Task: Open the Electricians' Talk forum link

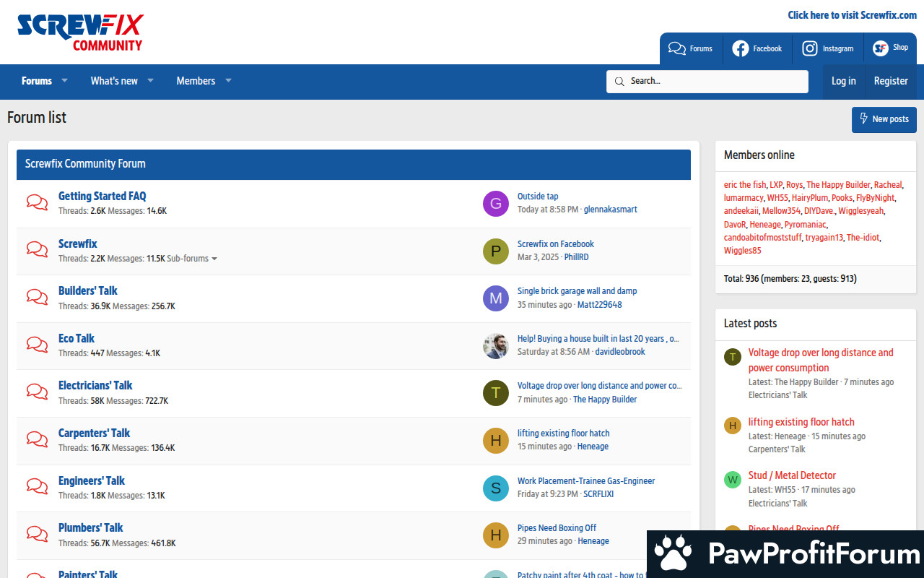Action: click(95, 386)
